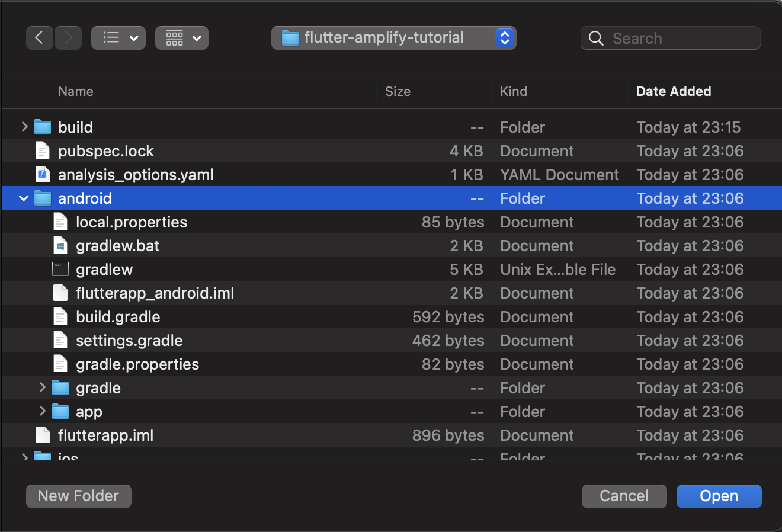782x532 pixels.
Task: Go back with the left chevron button
Action: pyautogui.click(x=40, y=38)
